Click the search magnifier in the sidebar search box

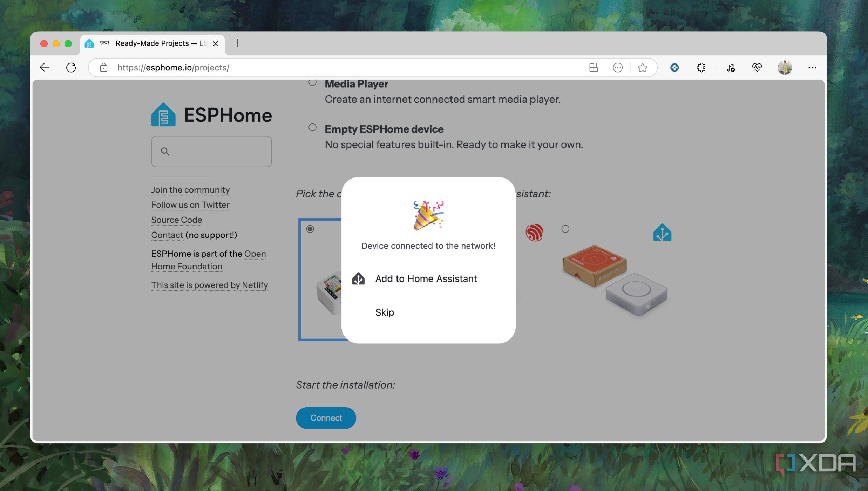165,151
